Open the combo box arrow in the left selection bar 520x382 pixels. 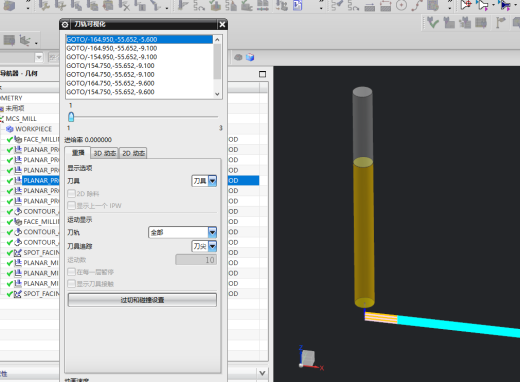tap(39, 57)
